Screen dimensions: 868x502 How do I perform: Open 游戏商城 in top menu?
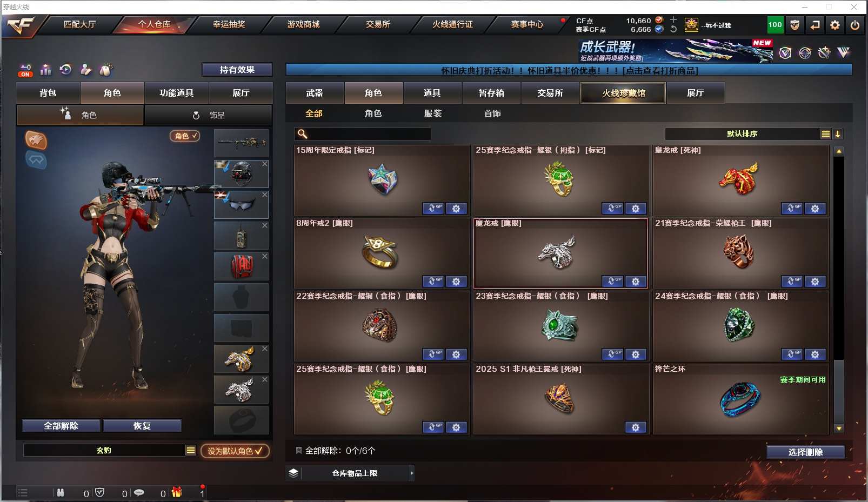(303, 24)
